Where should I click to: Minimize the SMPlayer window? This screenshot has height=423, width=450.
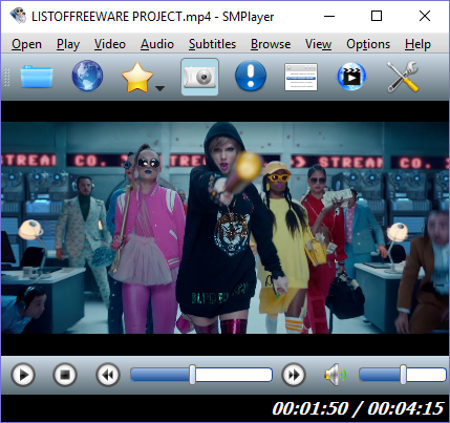point(329,16)
